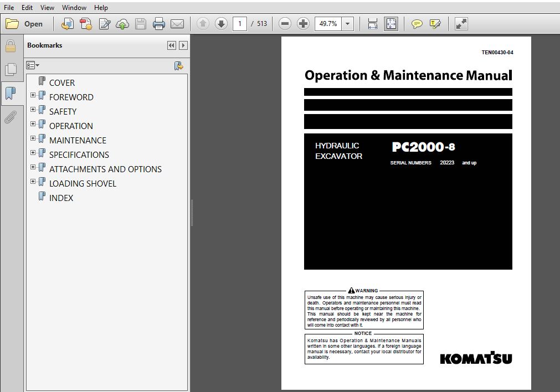Click the New bookmark icon
This screenshot has width=560, height=392.
(x=178, y=66)
